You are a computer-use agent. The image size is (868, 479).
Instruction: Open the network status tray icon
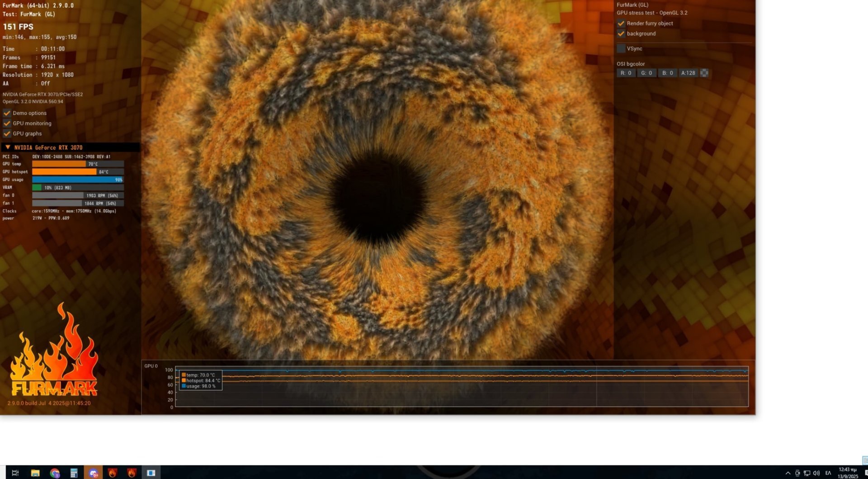pos(807,473)
